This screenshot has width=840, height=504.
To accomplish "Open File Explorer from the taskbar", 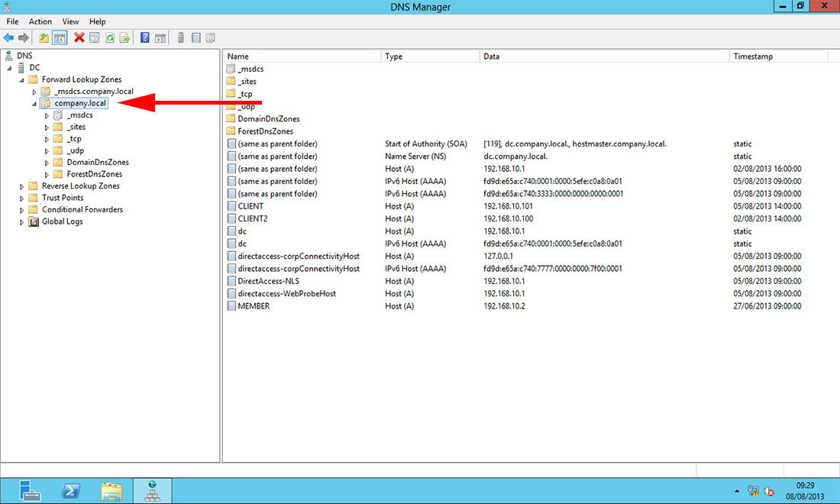I will click(x=111, y=490).
